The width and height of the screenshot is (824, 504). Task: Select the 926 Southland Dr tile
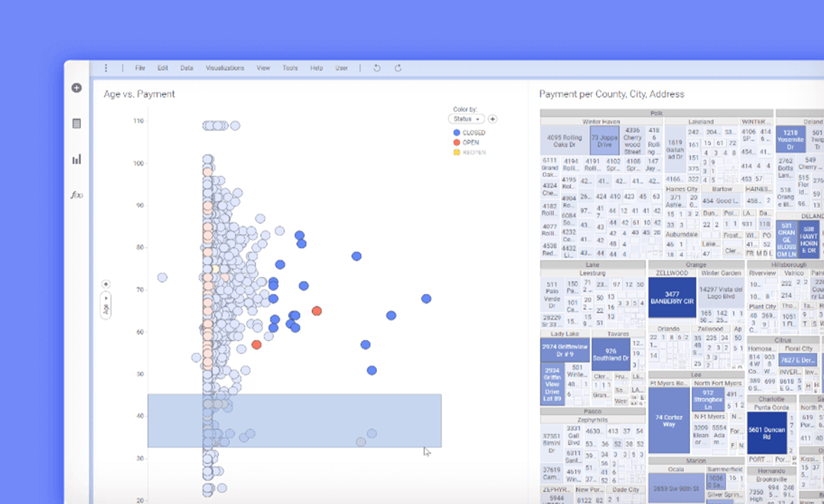[x=610, y=354]
